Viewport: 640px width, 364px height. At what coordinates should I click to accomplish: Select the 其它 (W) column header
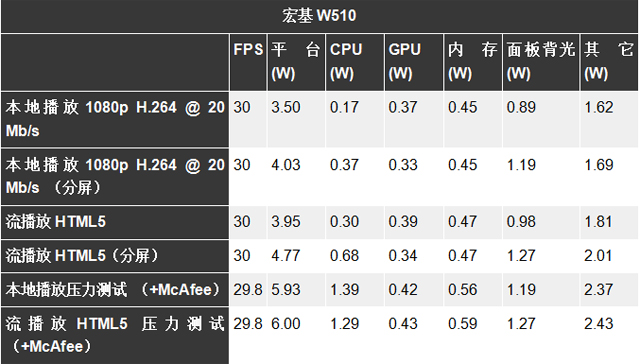(609, 62)
